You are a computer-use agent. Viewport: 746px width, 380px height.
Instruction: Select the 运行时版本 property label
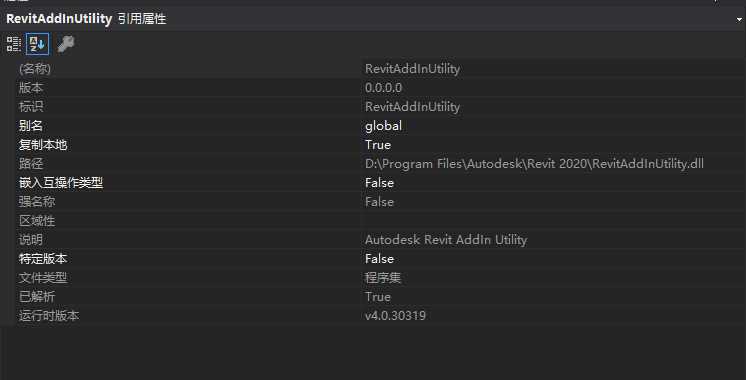pyautogui.click(x=49, y=316)
